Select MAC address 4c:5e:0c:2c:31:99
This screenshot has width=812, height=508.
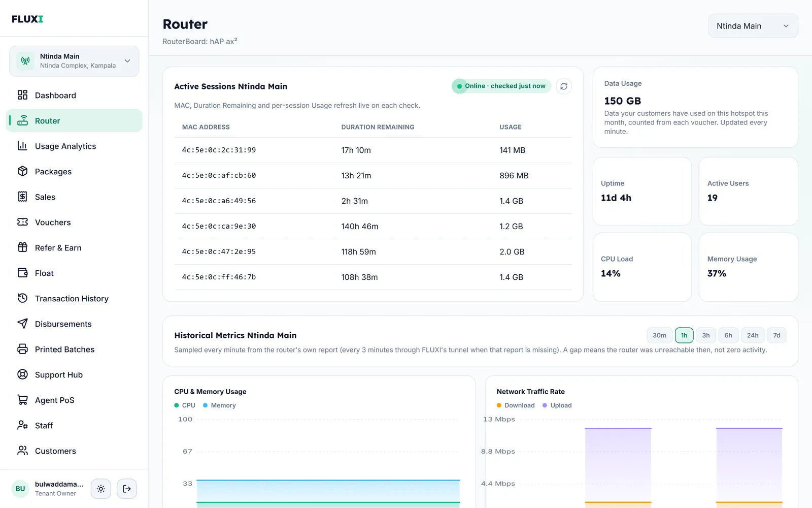coord(219,150)
